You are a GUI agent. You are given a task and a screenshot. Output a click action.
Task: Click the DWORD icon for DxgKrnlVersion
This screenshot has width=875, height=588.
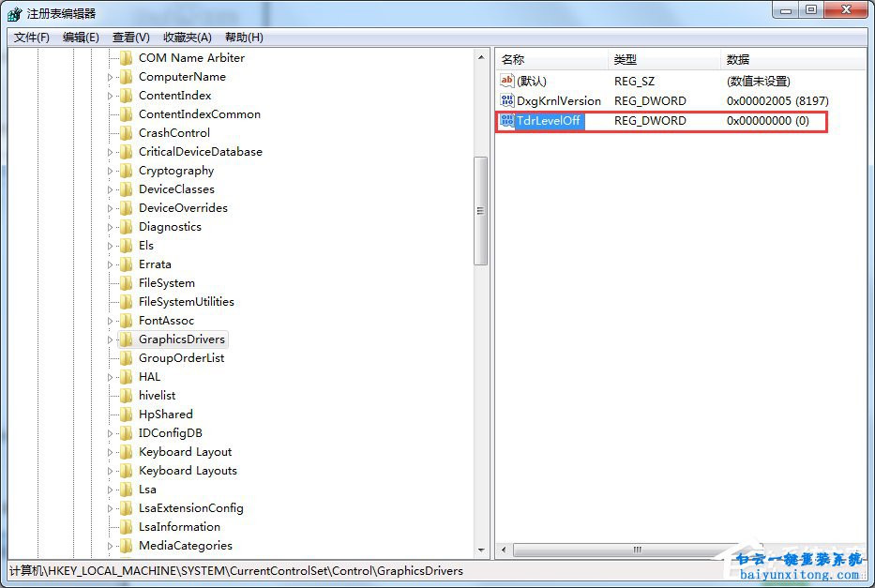pyautogui.click(x=505, y=100)
